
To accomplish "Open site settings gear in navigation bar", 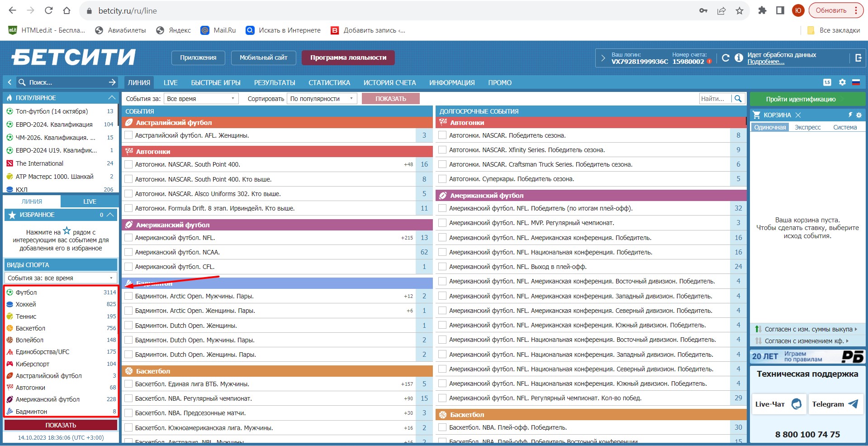I will click(x=842, y=82).
